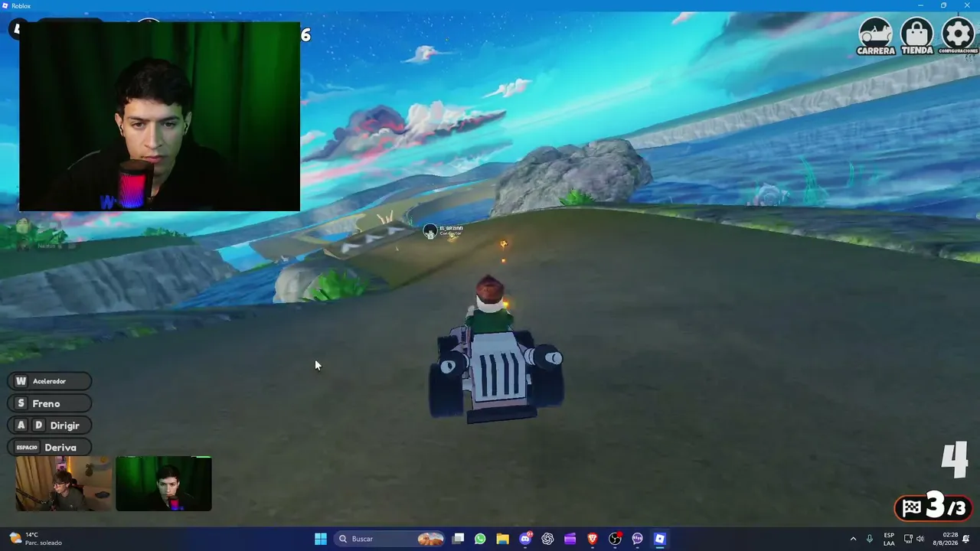Screen dimensions: 980x551
Task: Open the weather widget showing 14°C
Action: pos(36,539)
